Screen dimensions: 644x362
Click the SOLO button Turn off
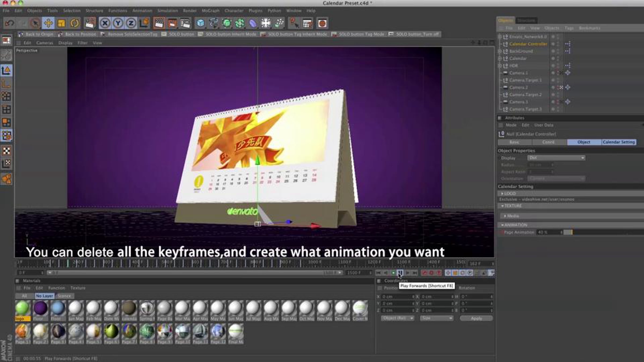tap(414, 34)
